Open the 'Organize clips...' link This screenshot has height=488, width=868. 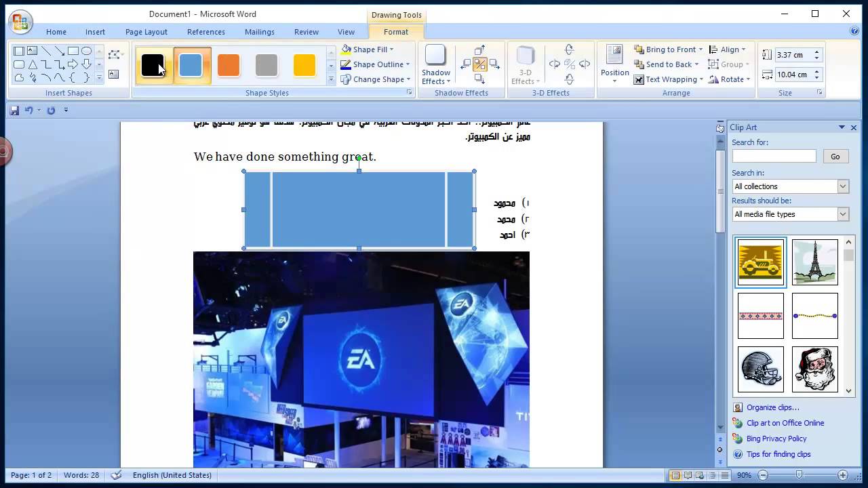tap(773, 407)
